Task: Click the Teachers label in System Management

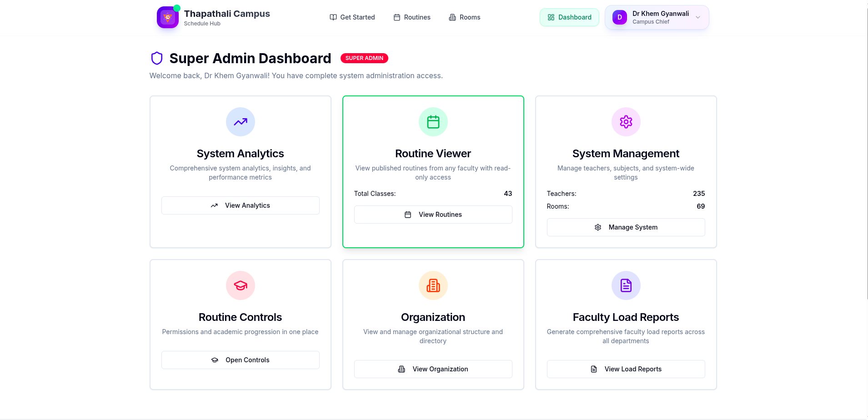Action: (x=562, y=194)
